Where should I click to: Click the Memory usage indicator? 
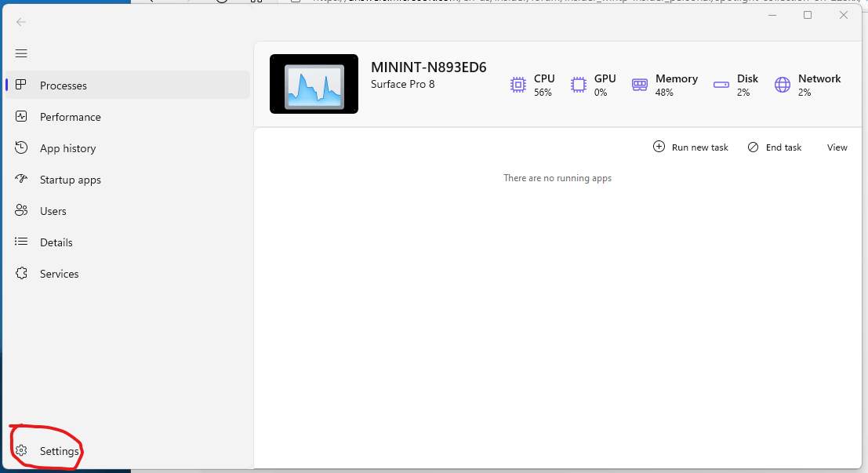664,85
